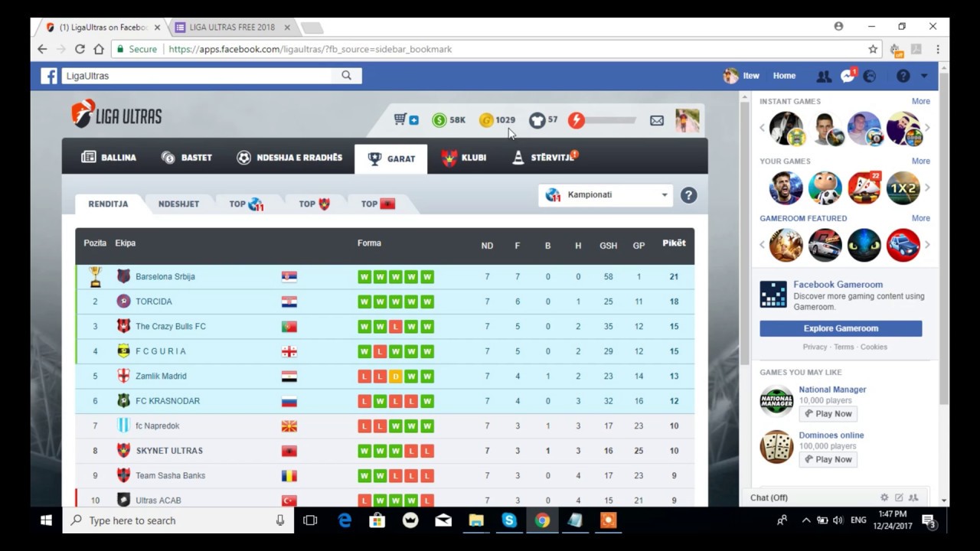This screenshot has height=551, width=980.
Task: Click More next to Your Games
Action: click(920, 161)
